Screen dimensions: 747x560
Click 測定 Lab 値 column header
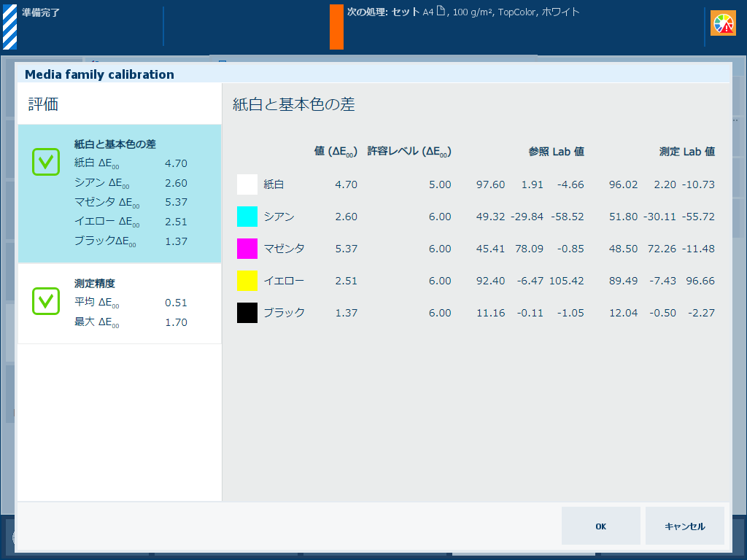[687, 152]
